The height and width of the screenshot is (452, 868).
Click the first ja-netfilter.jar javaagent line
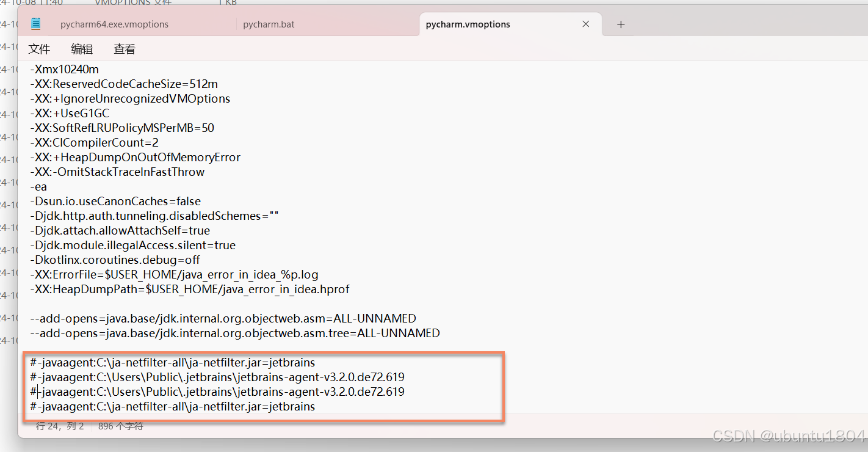click(x=173, y=362)
